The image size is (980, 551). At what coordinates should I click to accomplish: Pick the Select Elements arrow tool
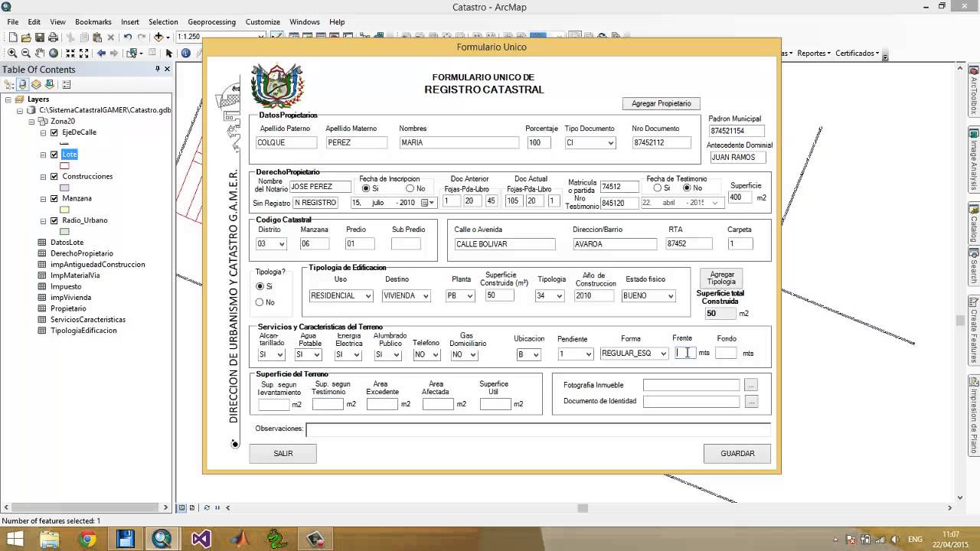(x=169, y=53)
